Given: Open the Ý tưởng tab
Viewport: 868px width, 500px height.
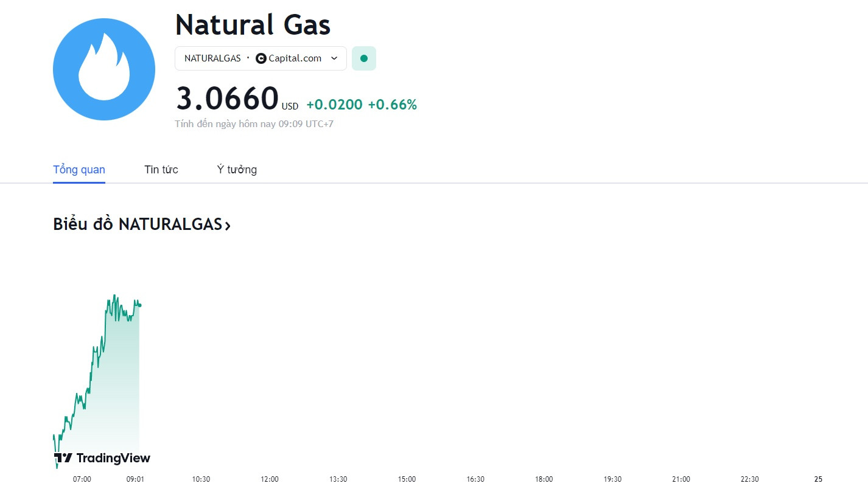Looking at the screenshot, I should click(237, 170).
